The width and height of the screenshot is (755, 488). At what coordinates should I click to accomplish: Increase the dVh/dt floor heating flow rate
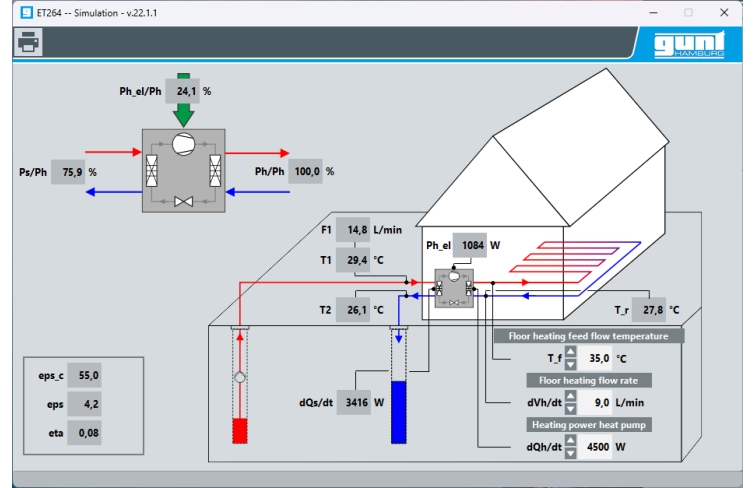[x=570, y=397]
